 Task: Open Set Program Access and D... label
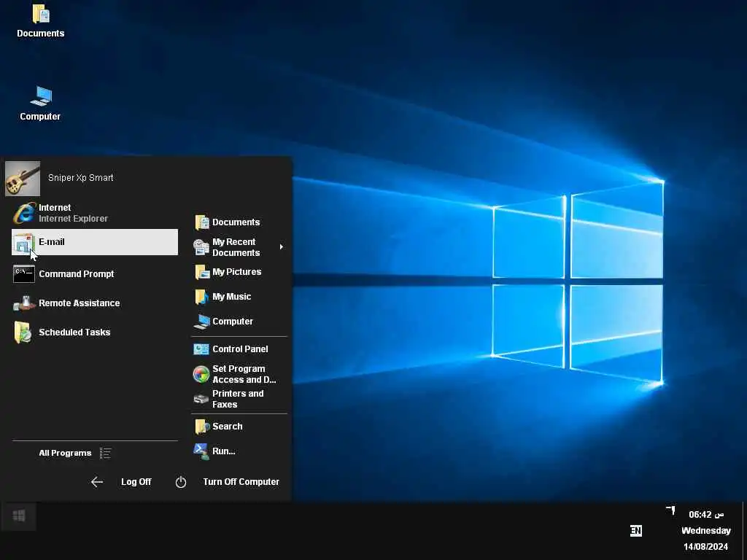[244, 374]
